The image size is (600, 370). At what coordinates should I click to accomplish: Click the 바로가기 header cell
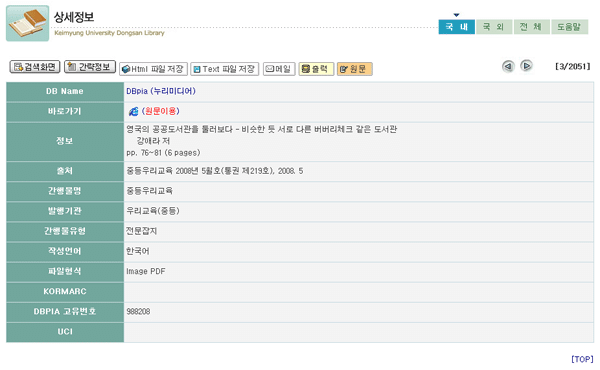tap(65, 112)
